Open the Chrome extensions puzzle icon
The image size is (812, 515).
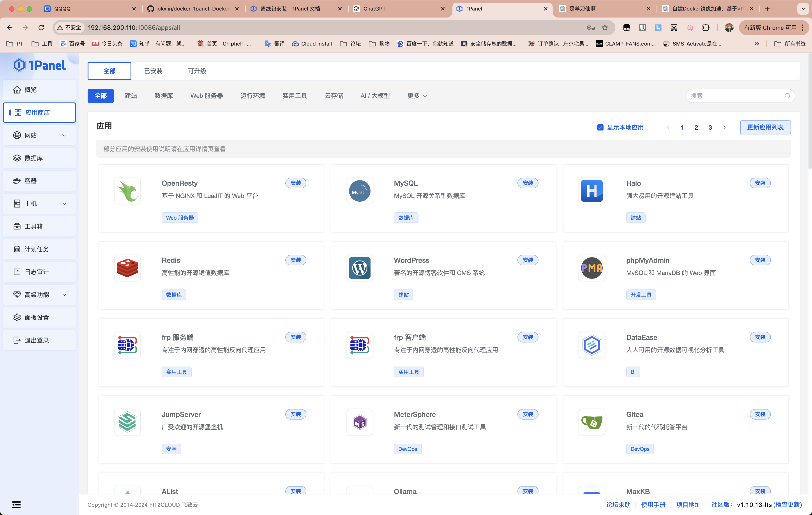(705, 28)
